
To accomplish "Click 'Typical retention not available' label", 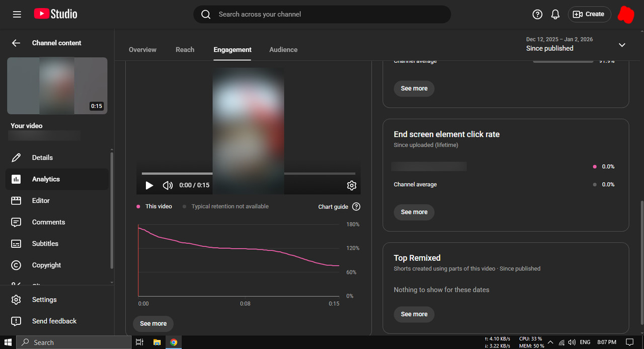I will (x=230, y=206).
